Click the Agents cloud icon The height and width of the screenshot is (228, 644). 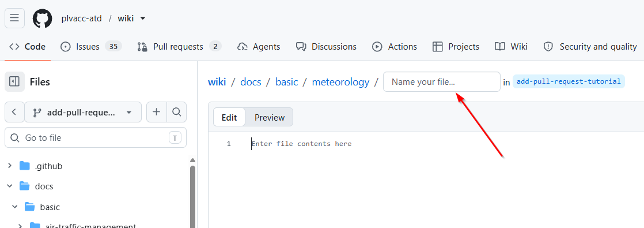pyautogui.click(x=243, y=47)
